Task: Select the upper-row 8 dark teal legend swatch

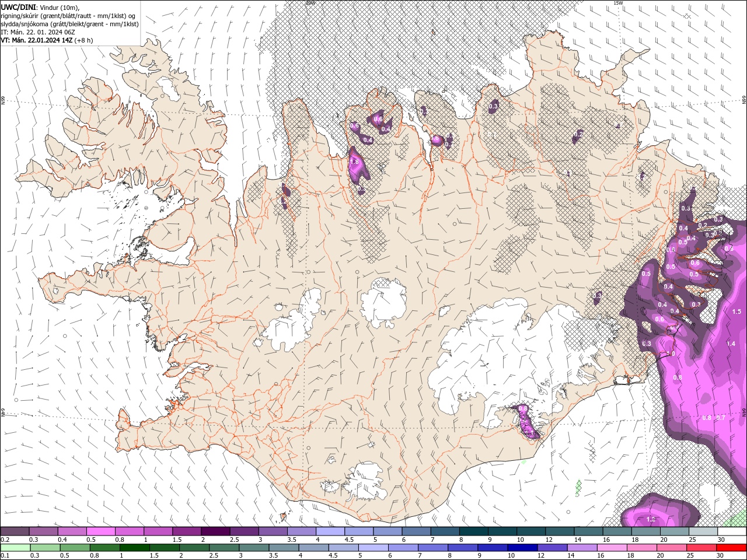Action: (x=474, y=531)
